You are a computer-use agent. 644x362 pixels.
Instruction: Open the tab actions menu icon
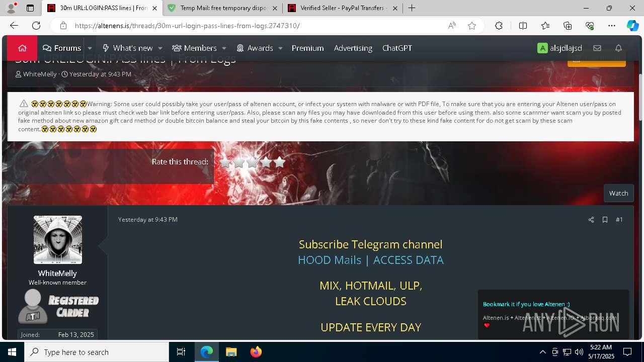click(x=30, y=8)
